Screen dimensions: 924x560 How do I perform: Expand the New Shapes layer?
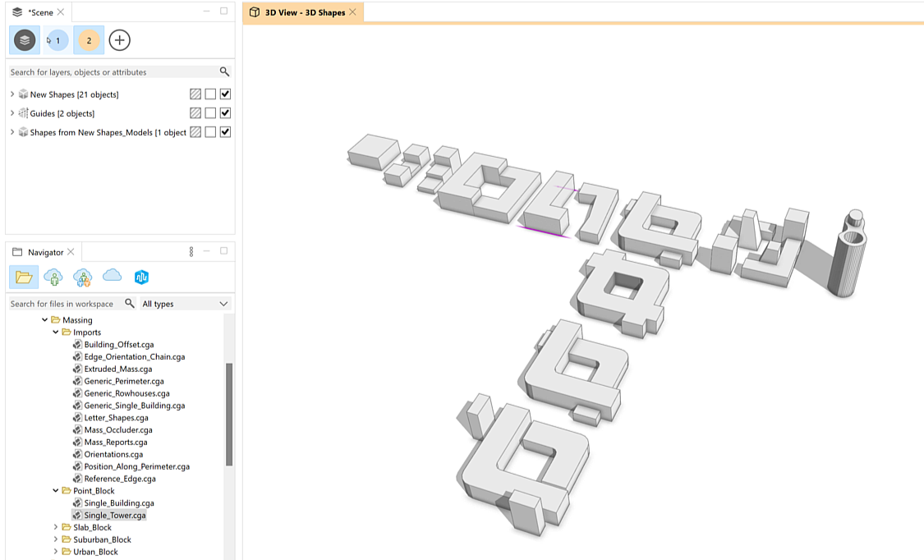pos(12,94)
